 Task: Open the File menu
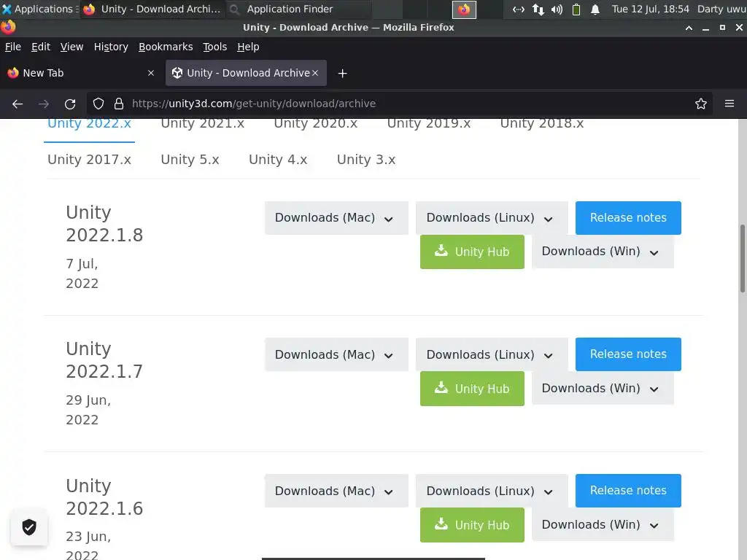pyautogui.click(x=13, y=47)
